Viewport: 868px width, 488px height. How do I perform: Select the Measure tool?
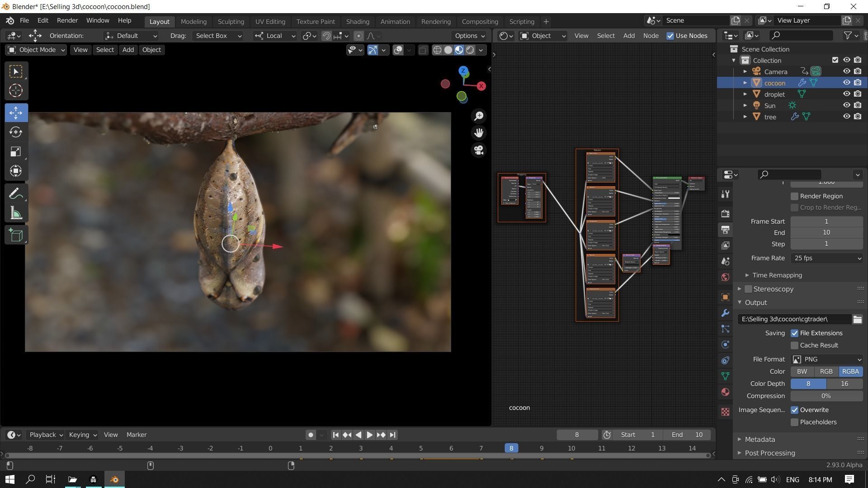click(x=16, y=214)
